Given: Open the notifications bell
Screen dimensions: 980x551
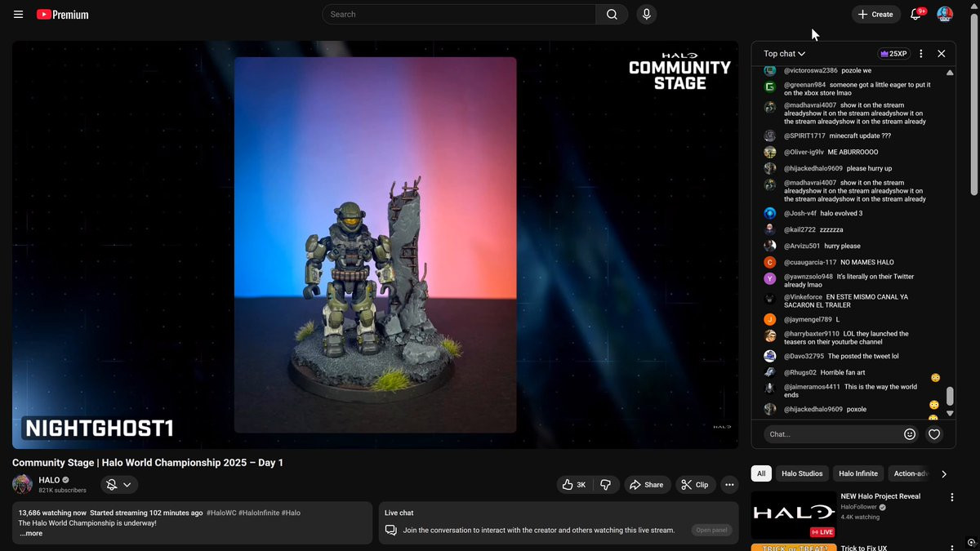Looking at the screenshot, I should (916, 15).
